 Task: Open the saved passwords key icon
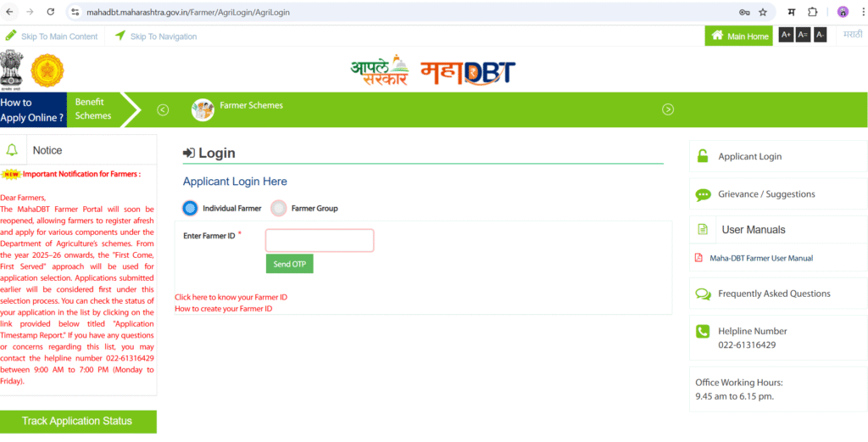coord(744,12)
